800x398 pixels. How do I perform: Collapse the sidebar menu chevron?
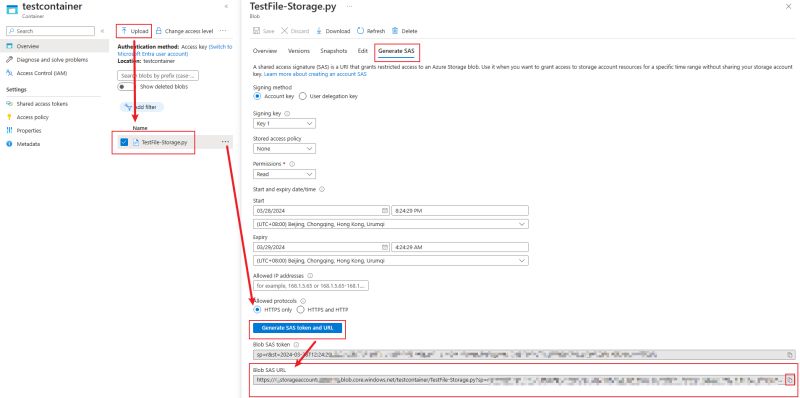click(102, 31)
